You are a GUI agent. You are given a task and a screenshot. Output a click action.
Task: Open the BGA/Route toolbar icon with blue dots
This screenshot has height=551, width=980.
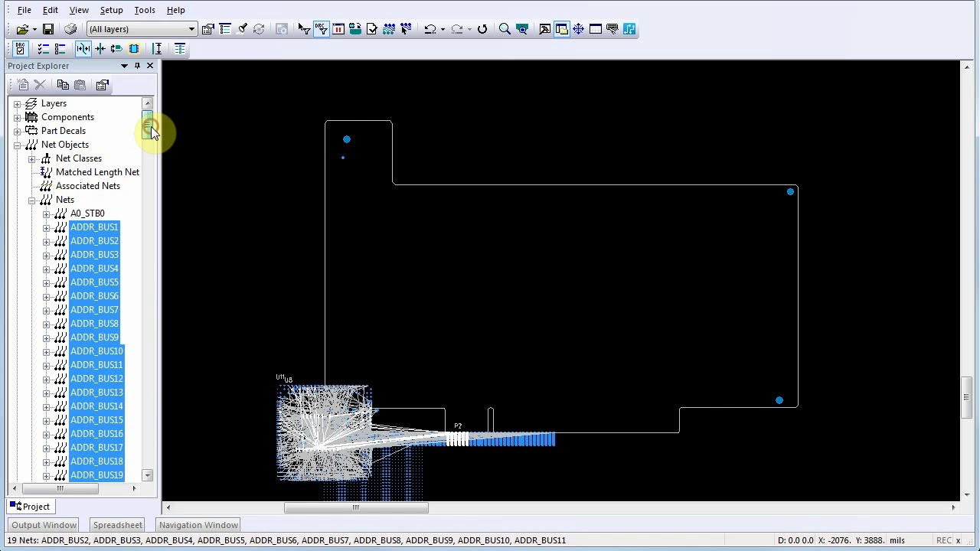pos(389,29)
